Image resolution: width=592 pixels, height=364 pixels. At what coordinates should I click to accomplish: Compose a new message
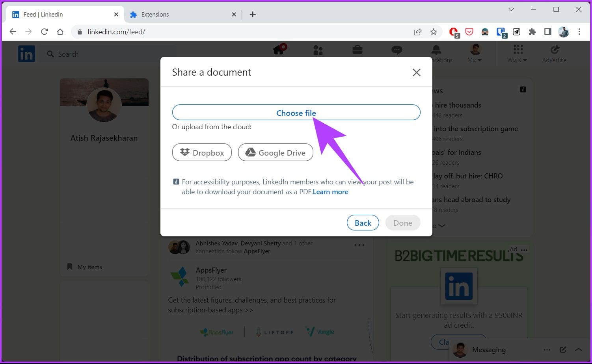[563, 350]
